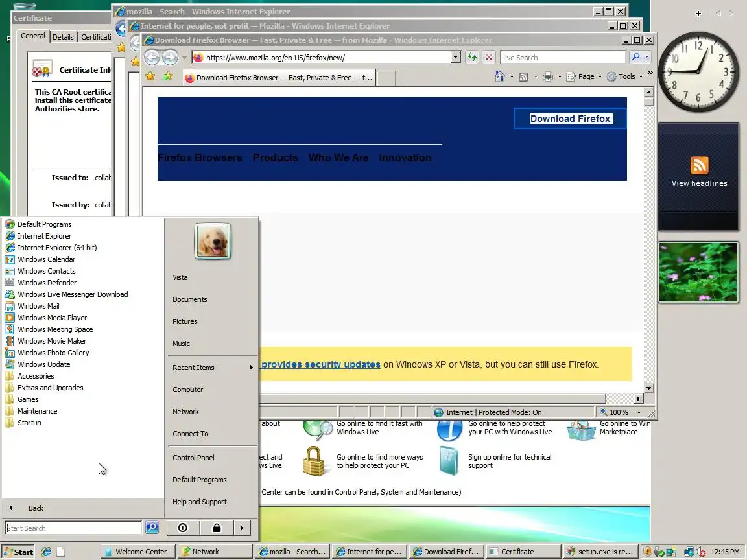Expand the shutdown options arrow
The width and height of the screenshot is (747, 560).
[x=242, y=528]
